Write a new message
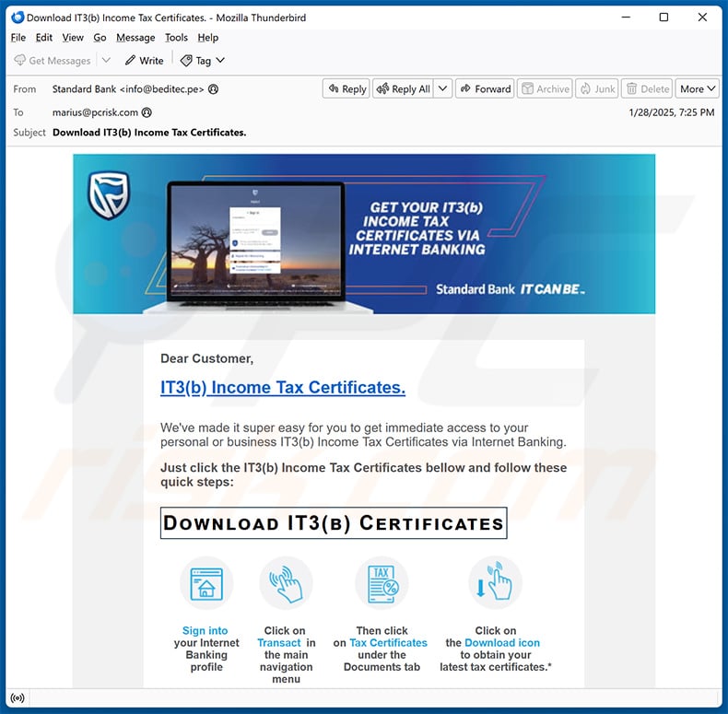 [x=145, y=61]
